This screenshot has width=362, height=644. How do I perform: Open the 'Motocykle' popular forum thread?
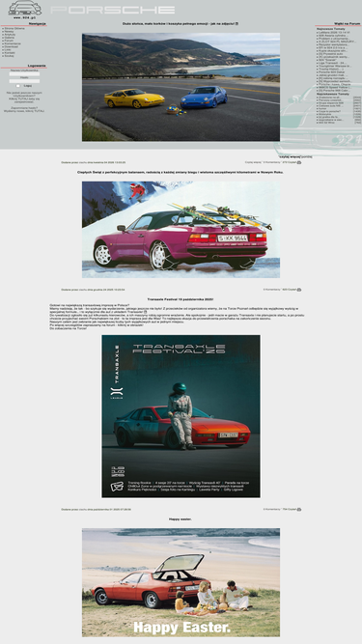[326, 114]
